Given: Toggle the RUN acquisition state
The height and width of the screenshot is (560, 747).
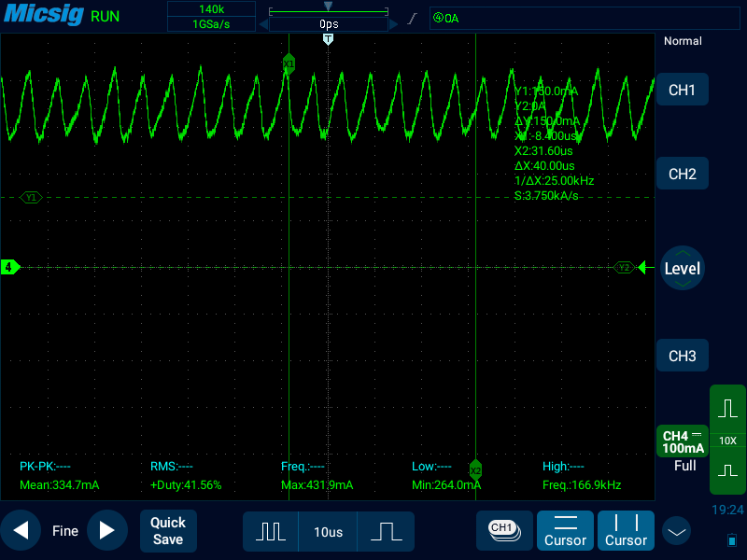Looking at the screenshot, I should point(105,17).
